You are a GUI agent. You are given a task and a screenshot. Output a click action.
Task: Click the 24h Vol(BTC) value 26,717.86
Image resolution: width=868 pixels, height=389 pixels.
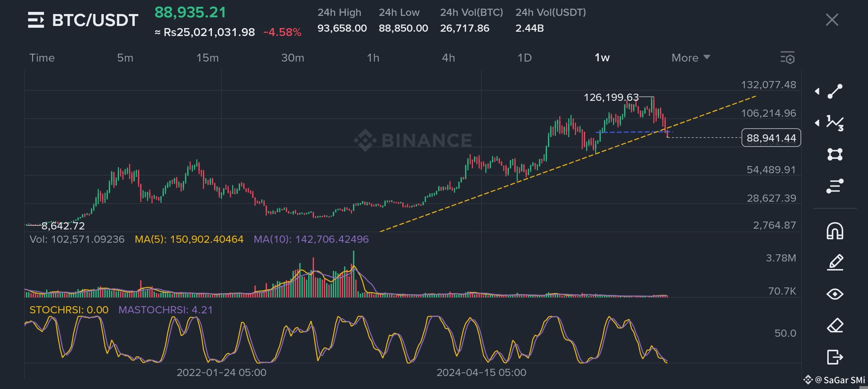coord(465,28)
